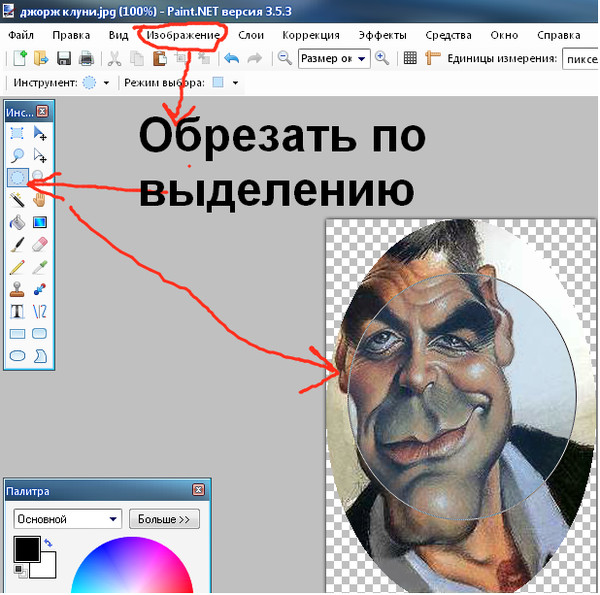This screenshot has width=600, height=595.
Task: Click the Save floppy disk icon
Action: pyautogui.click(x=64, y=59)
